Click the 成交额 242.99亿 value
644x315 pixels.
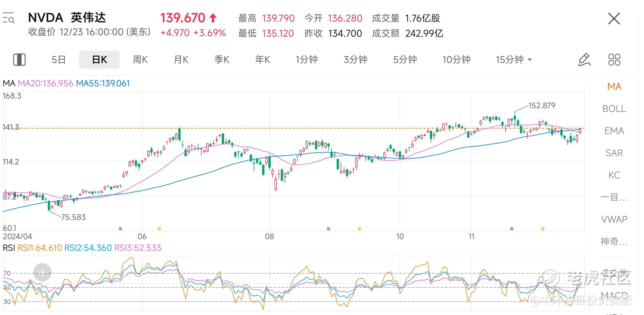tap(424, 34)
